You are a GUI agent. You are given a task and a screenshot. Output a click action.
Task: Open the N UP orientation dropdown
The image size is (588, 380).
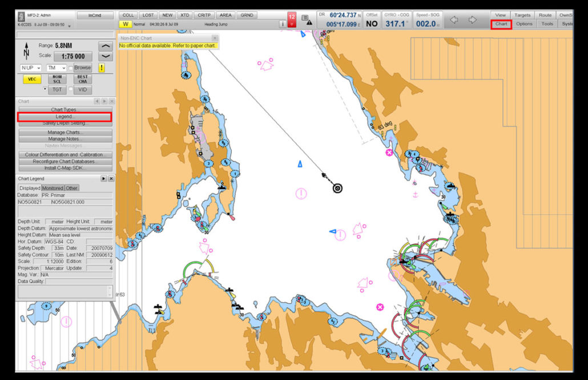point(30,67)
